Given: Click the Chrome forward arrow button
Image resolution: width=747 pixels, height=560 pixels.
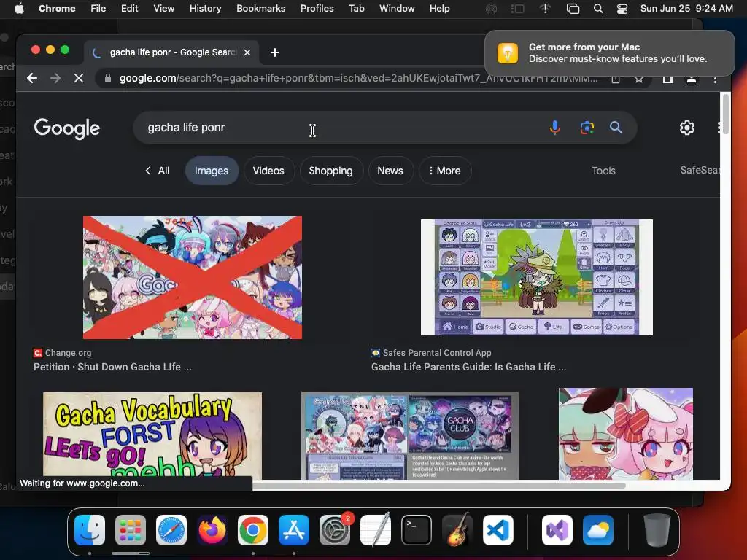Looking at the screenshot, I should [x=55, y=78].
